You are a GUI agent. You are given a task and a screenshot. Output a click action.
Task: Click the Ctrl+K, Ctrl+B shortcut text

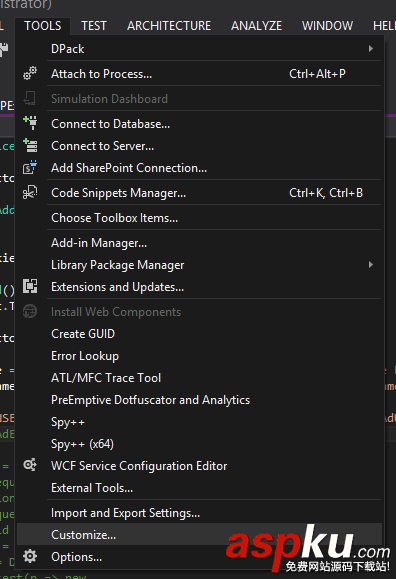tap(326, 193)
